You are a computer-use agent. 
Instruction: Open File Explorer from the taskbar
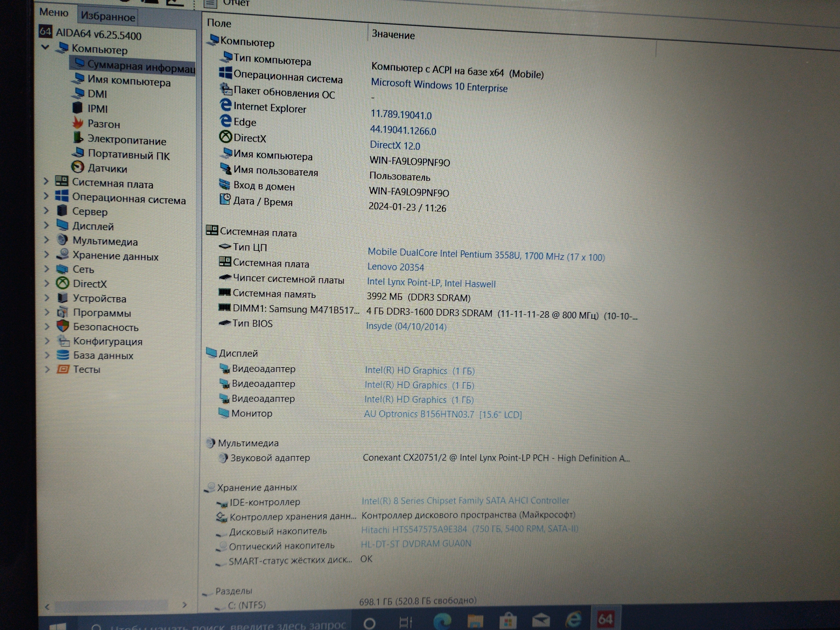[475, 621]
